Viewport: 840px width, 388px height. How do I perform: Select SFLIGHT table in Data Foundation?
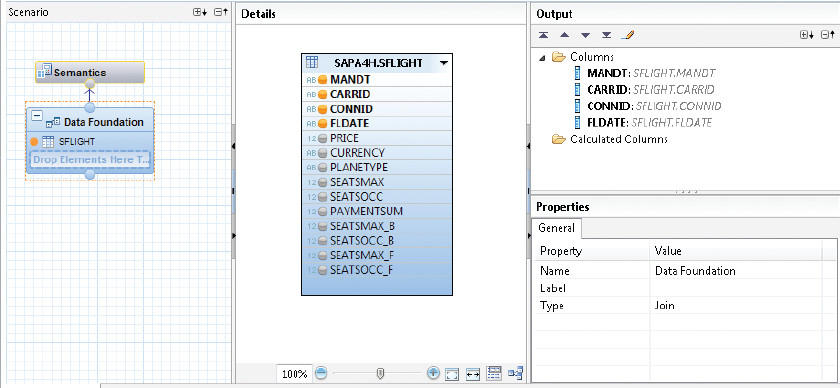(77, 141)
